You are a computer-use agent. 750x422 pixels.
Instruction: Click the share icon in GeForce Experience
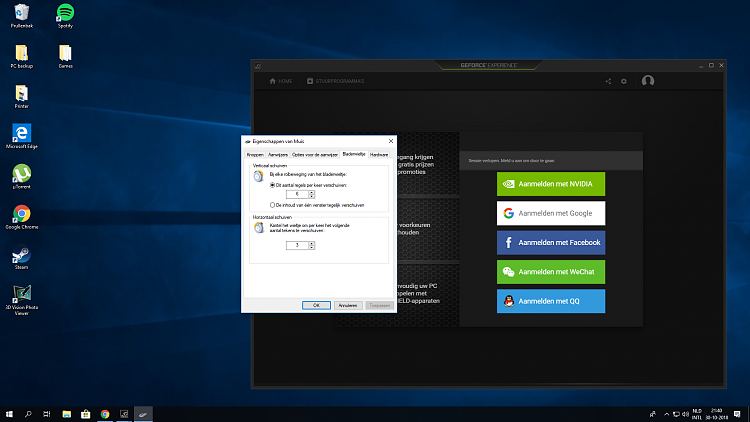[608, 81]
